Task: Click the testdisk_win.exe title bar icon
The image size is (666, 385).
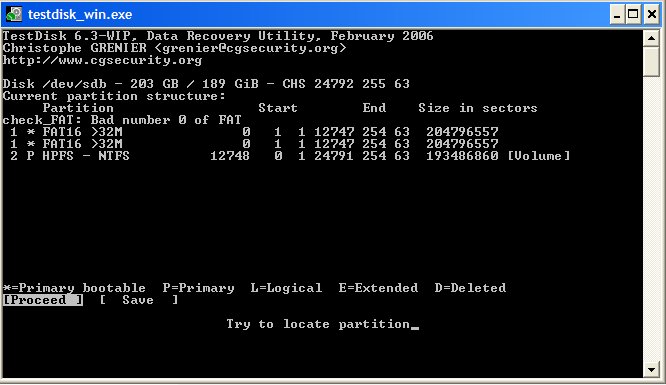Action: click(14, 14)
